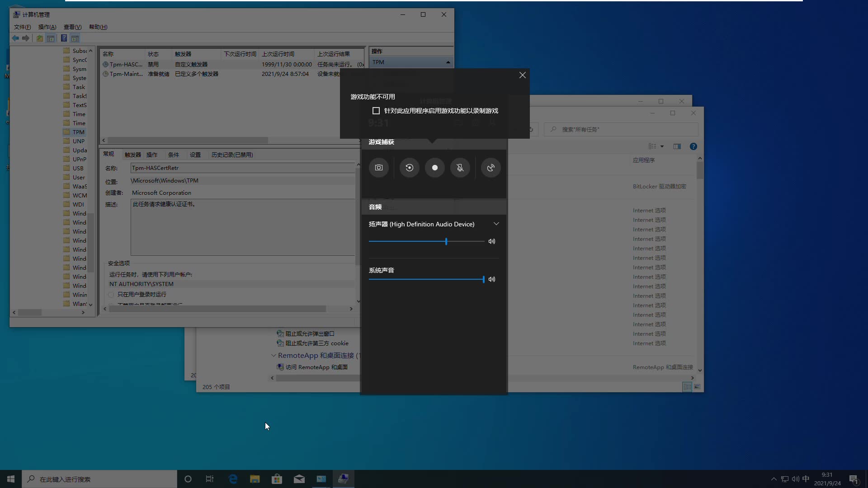Collapse the RemoteApp 和桌面连接 group
This screenshot has height=488, width=868.
274,356
